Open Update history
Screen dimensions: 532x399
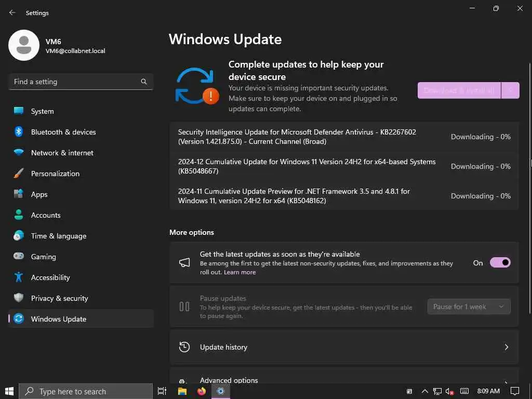tap(344, 347)
